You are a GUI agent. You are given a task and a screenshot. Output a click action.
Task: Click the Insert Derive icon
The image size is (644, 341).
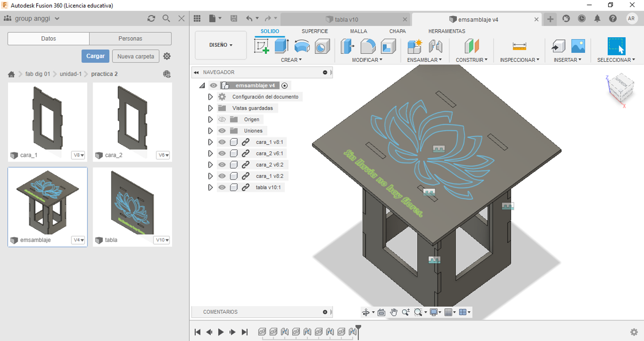[x=558, y=46]
